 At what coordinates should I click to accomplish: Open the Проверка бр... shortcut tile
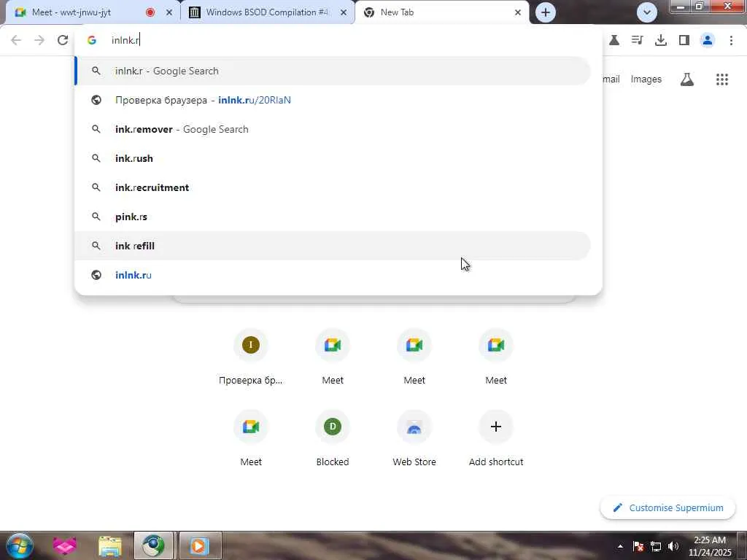tap(251, 357)
